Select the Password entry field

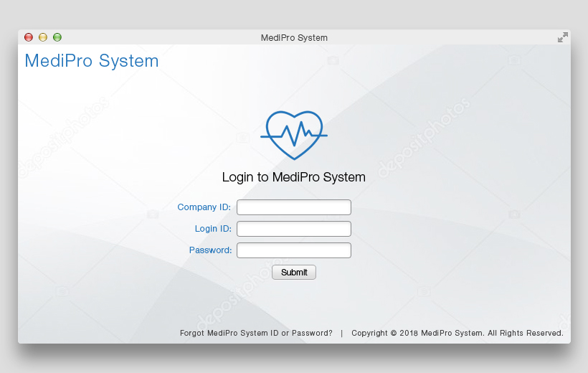(293, 250)
